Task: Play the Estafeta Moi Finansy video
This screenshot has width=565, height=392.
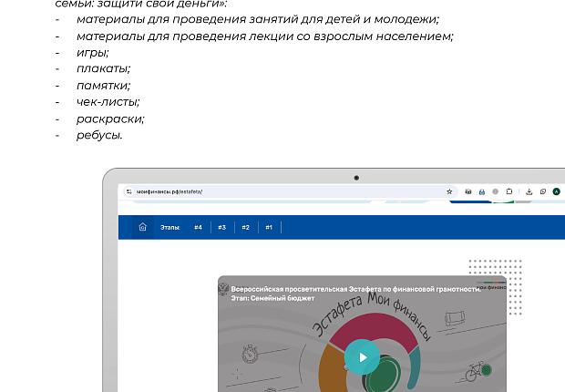Action: [x=362, y=357]
